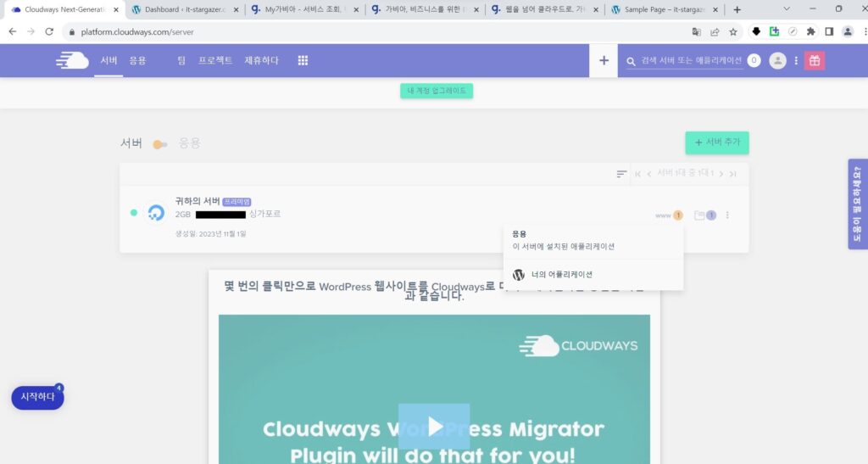Open the browser extensions puzzle icon
The image size is (868, 464).
810,31
